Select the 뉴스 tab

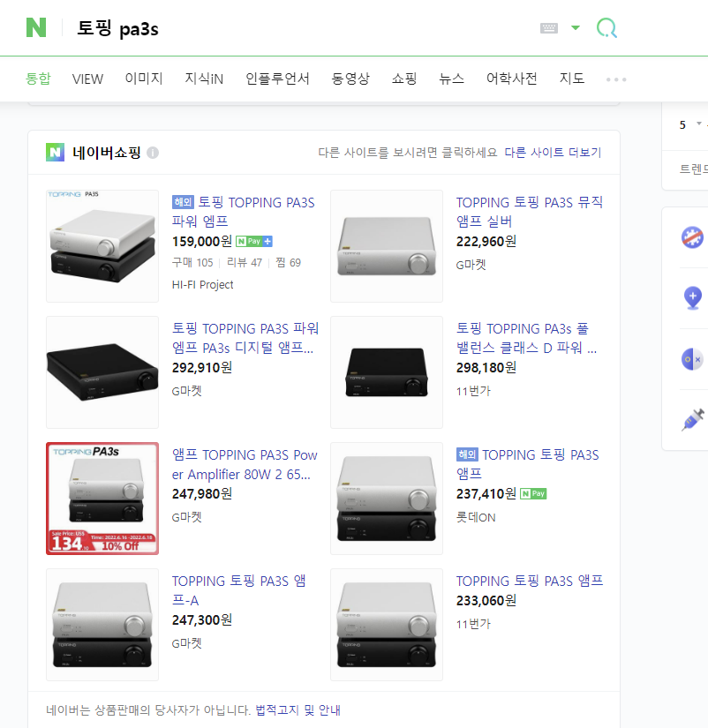pos(452,79)
